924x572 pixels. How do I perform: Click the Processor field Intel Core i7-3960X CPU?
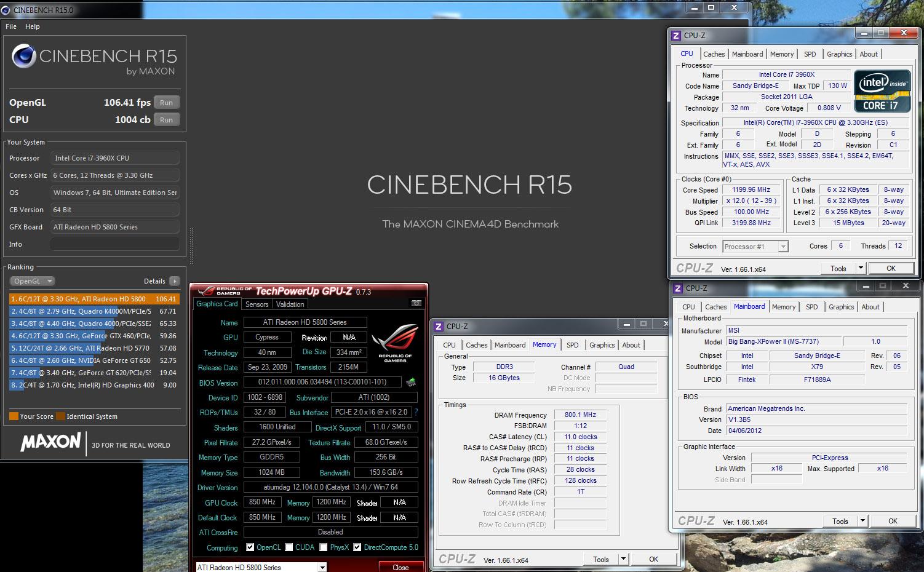point(114,158)
